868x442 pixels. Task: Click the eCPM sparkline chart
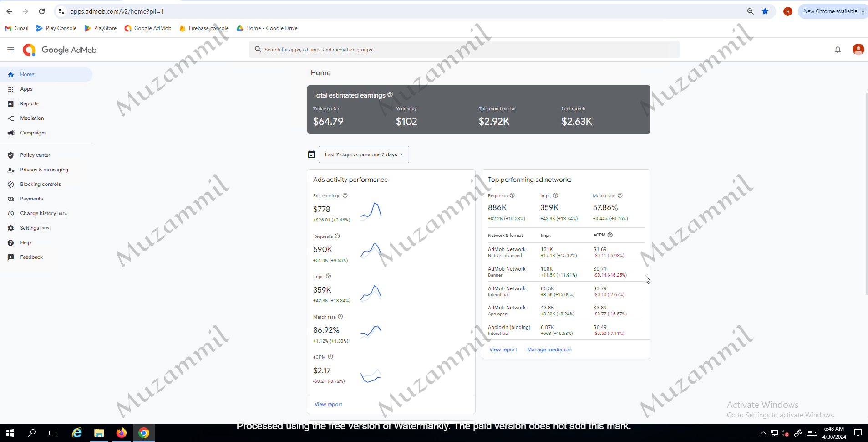tap(371, 376)
